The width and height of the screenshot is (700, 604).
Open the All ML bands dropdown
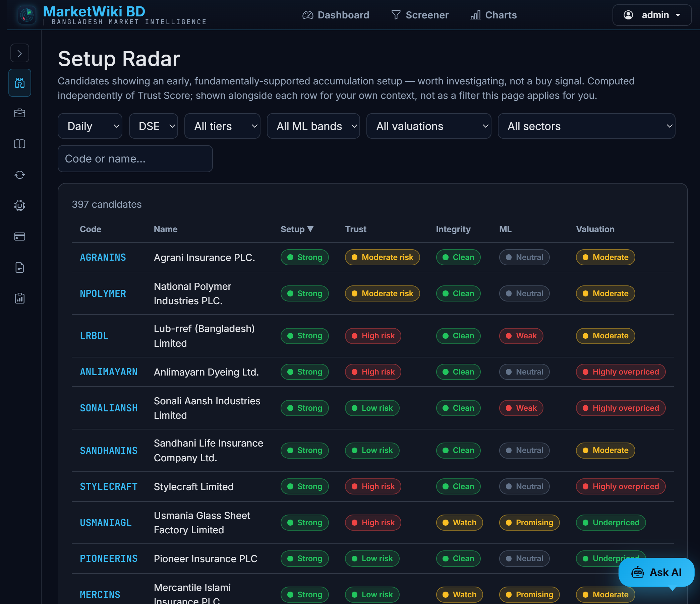click(313, 126)
